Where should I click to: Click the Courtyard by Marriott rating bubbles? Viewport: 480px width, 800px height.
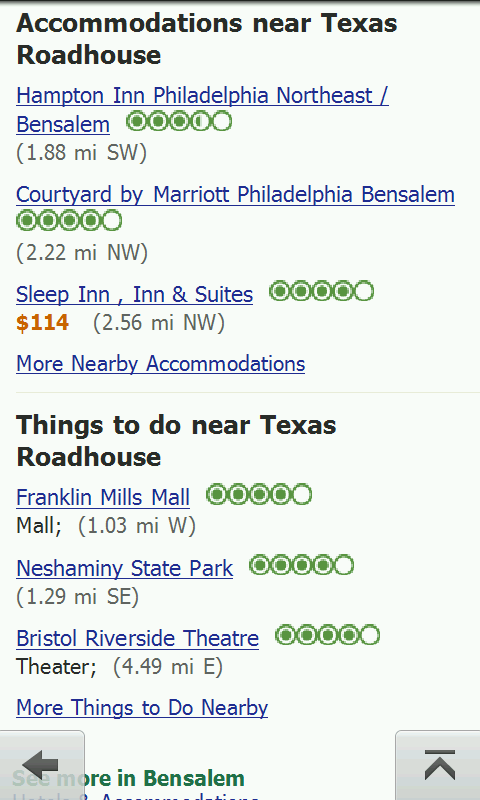click(69, 221)
